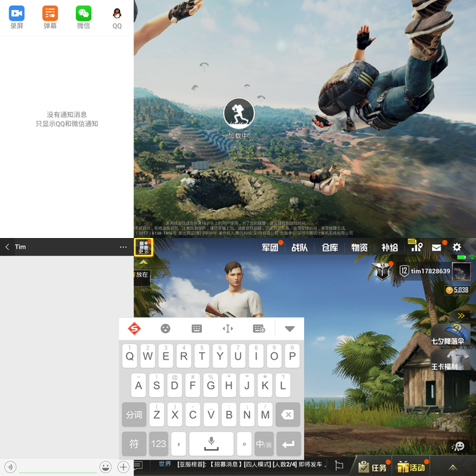Viewport: 476px width, 476px height.
Task: Tap the enter return key
Action: (x=288, y=444)
